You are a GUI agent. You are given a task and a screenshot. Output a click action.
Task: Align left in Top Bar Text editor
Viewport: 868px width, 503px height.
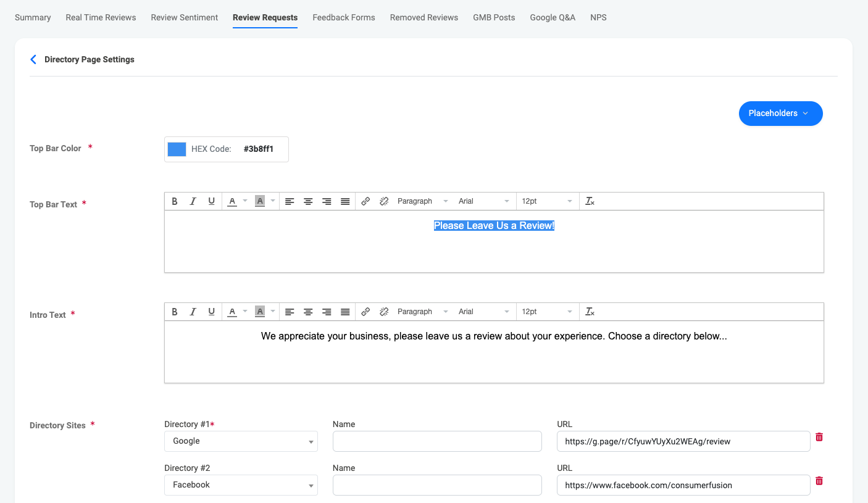[x=290, y=201]
